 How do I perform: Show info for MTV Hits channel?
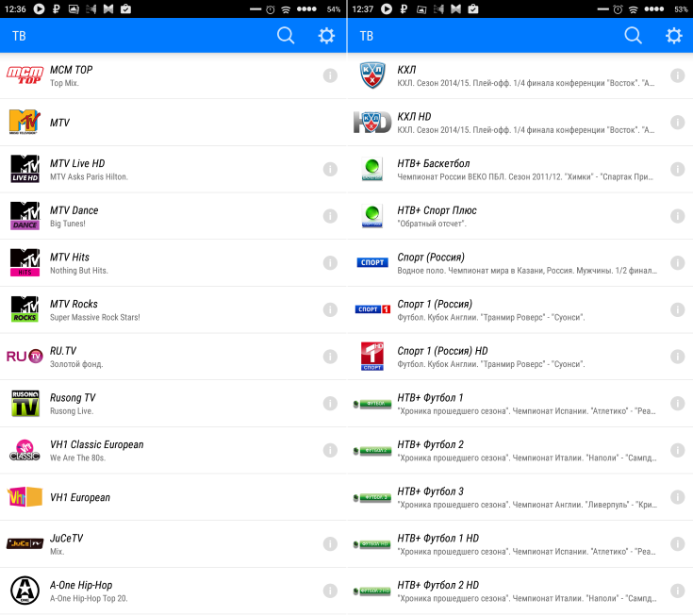[x=330, y=263]
